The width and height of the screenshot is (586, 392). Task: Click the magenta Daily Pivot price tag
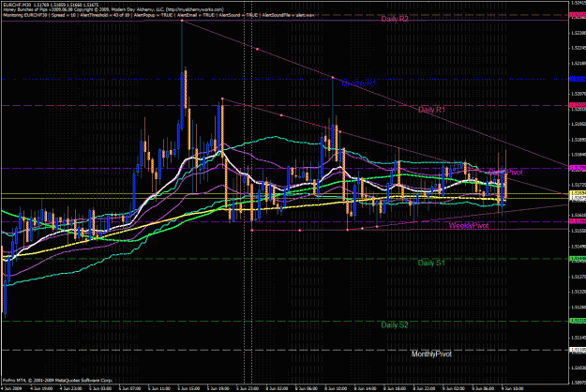click(577, 168)
